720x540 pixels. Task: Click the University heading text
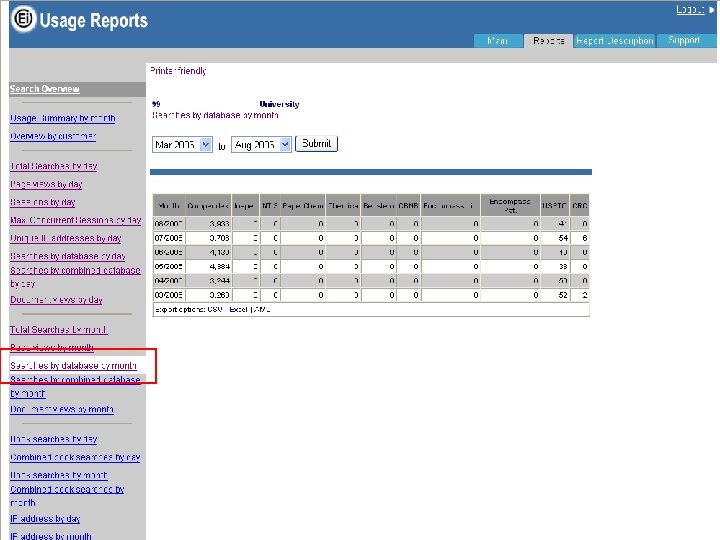(x=279, y=104)
